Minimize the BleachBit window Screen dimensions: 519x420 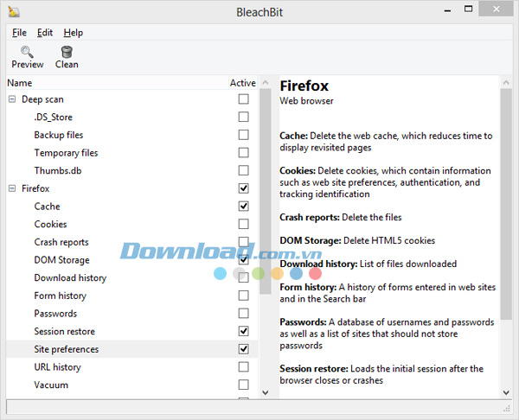click(x=447, y=10)
